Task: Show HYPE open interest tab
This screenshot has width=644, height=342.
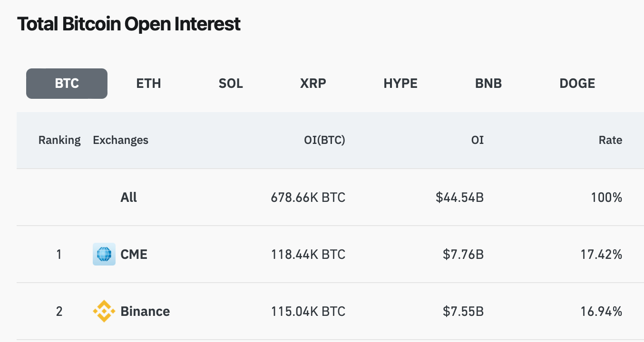Action: tap(400, 84)
